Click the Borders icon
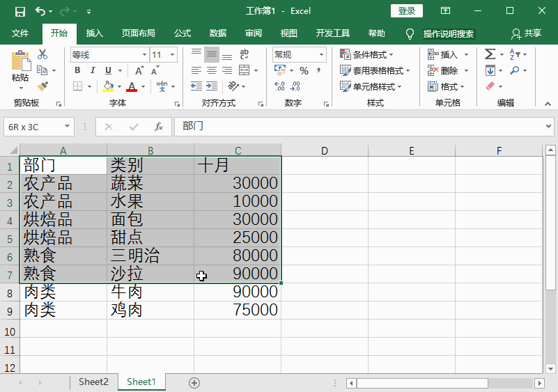 77,86
